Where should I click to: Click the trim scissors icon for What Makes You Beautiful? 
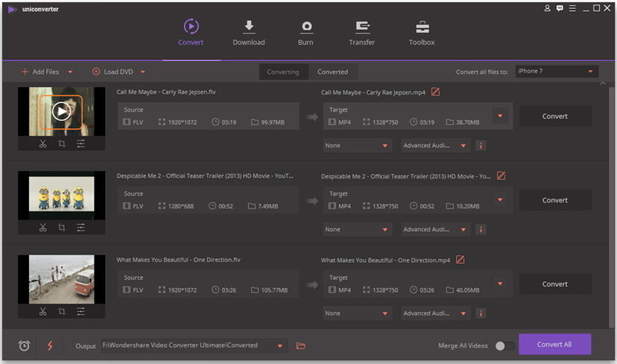tap(42, 312)
